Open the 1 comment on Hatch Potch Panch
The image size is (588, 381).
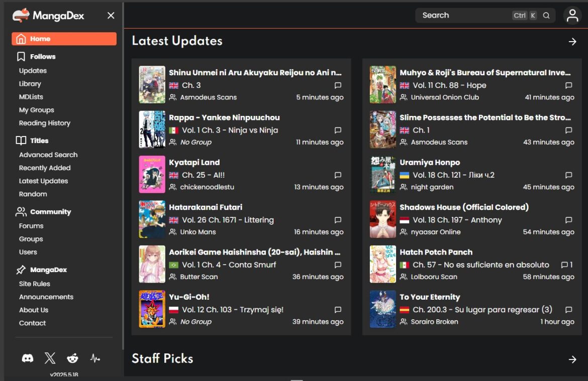(566, 265)
